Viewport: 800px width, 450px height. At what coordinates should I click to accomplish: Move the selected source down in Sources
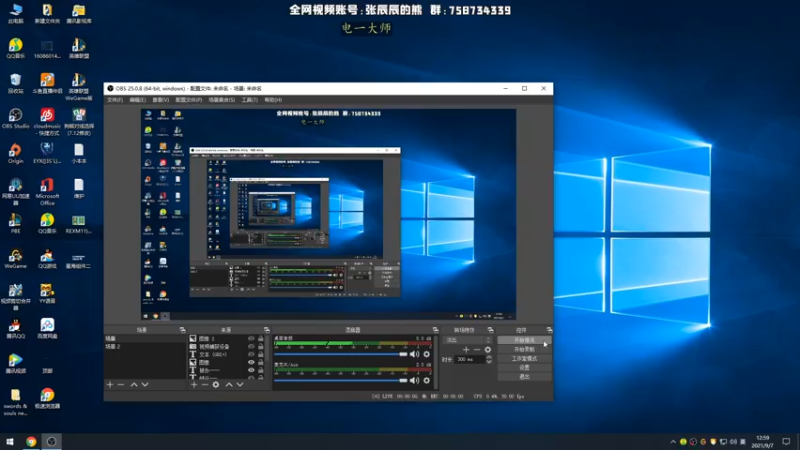[x=240, y=385]
